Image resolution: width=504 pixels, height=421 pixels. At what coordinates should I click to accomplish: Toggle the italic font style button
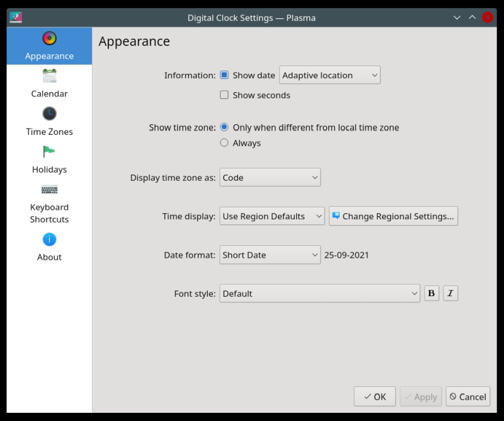click(x=450, y=293)
